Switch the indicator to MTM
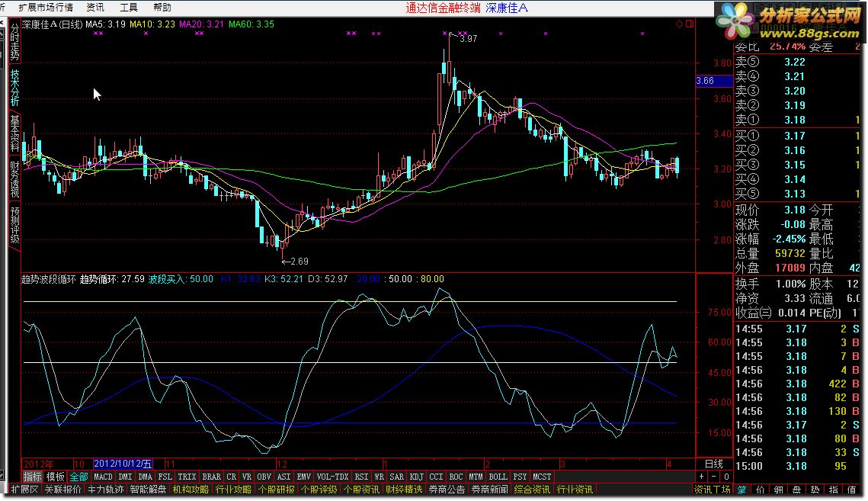The height and width of the screenshot is (501, 868). coord(476,477)
